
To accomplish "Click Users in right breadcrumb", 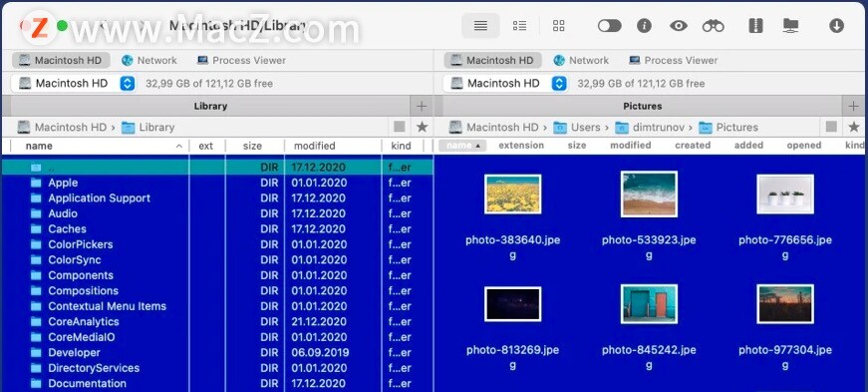I will pyautogui.click(x=577, y=127).
